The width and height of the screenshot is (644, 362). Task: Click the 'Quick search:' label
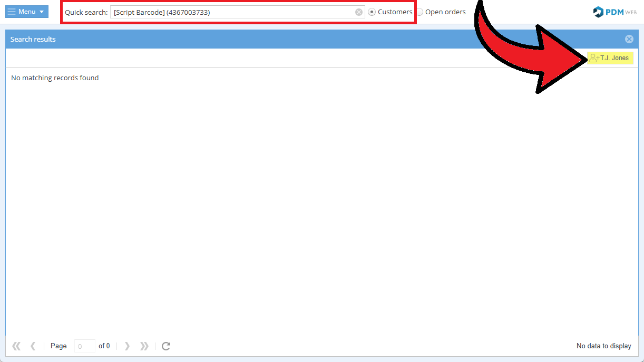pyautogui.click(x=86, y=12)
